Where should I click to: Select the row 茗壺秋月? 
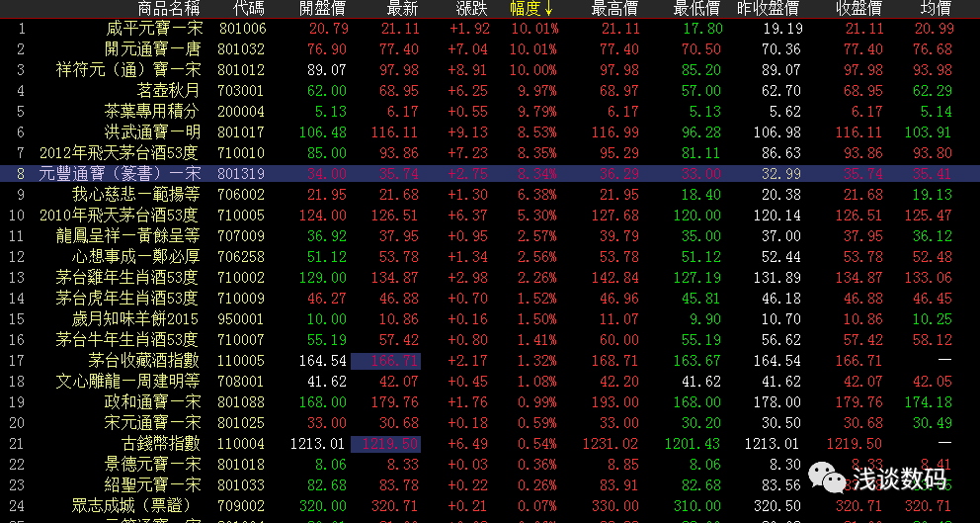pyautogui.click(x=490, y=91)
